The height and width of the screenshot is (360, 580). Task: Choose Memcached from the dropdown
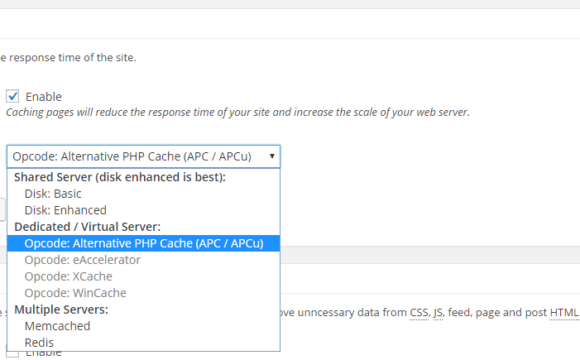tap(144, 326)
